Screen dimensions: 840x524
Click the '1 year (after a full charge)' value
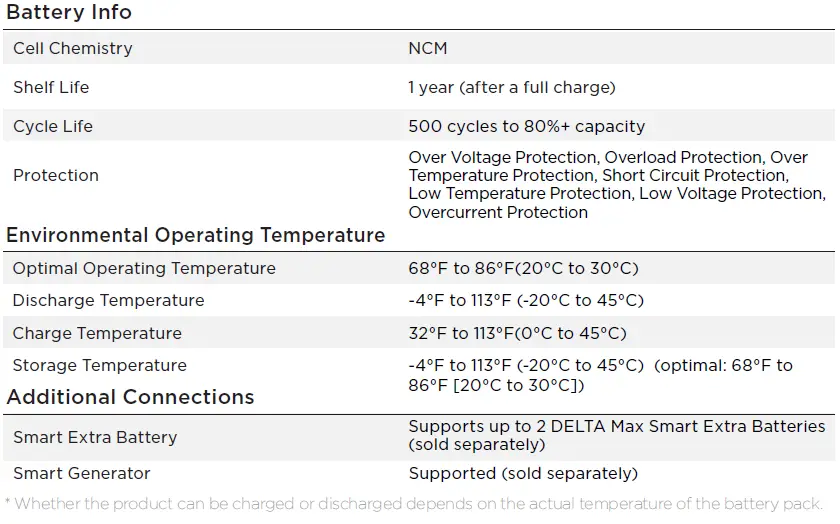click(511, 87)
